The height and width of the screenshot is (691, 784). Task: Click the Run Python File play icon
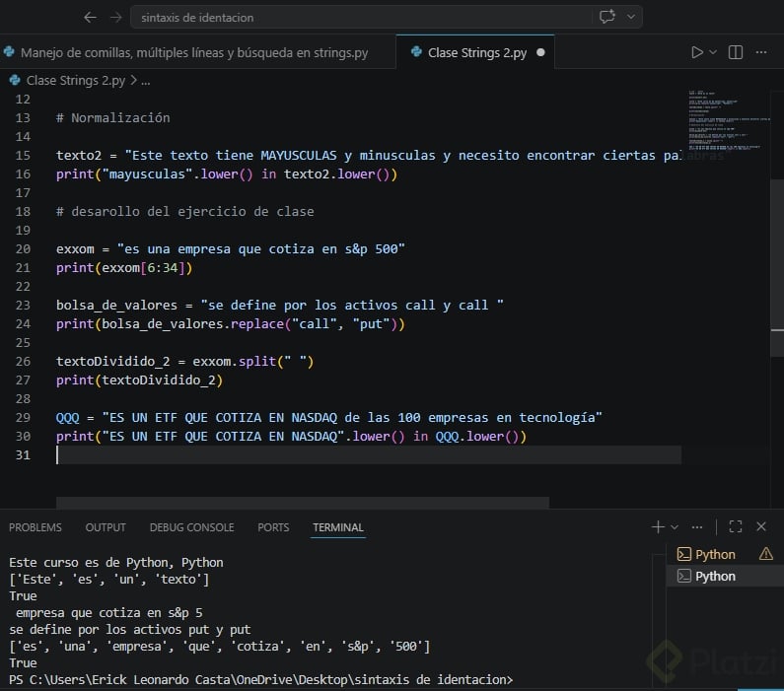[x=697, y=52]
